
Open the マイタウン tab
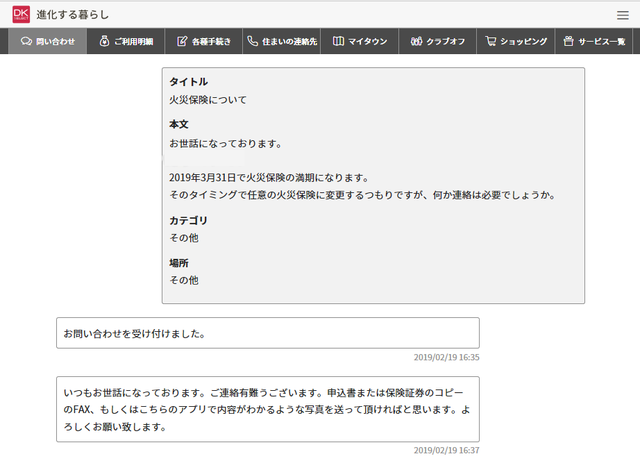coord(360,41)
